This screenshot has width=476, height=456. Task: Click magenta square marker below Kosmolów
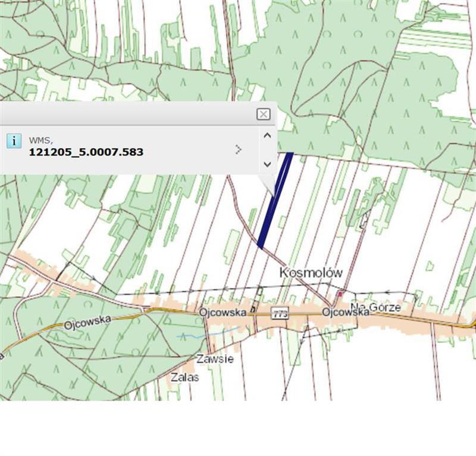[x=340, y=294]
